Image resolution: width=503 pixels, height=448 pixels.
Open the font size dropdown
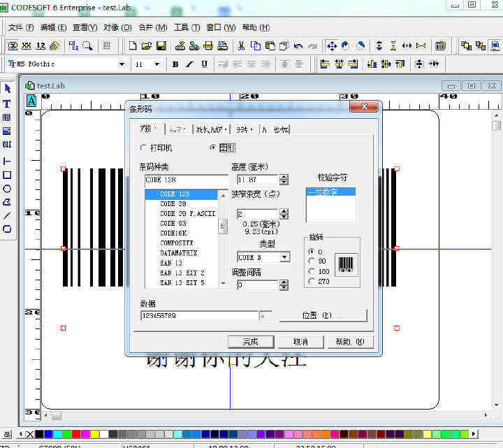point(157,64)
